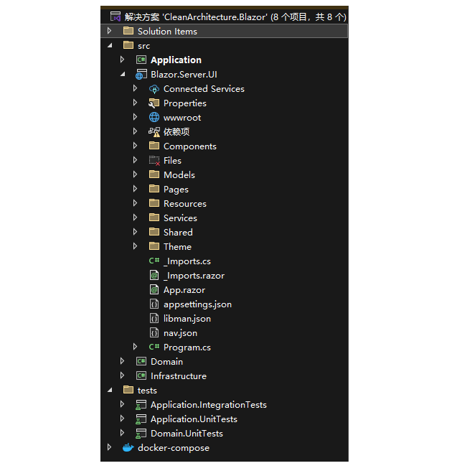Select the 'Theme' folder row
The image size is (462, 476).
click(225, 246)
